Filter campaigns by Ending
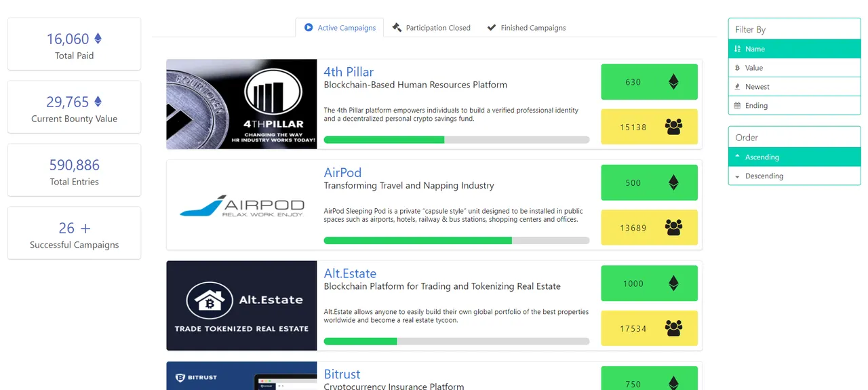This screenshot has height=390, width=868. pos(794,106)
